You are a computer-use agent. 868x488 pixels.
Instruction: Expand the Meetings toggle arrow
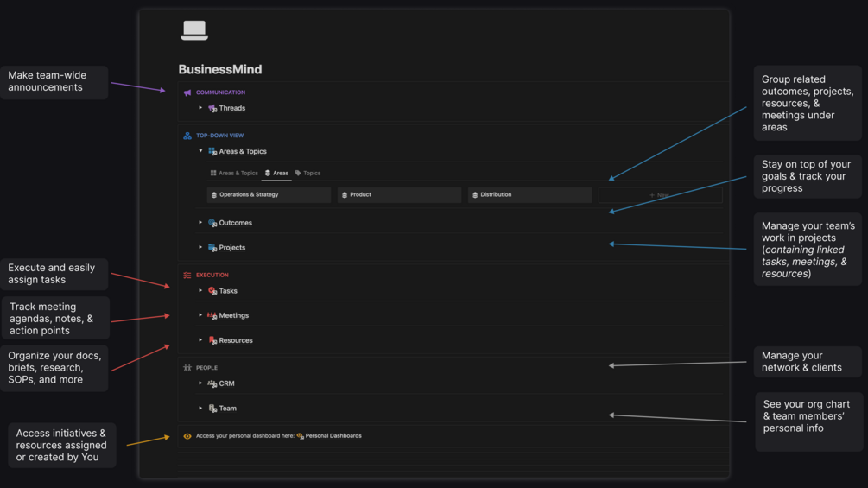click(x=200, y=315)
